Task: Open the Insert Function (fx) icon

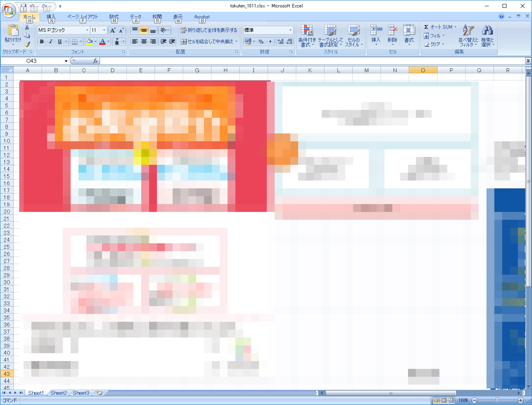Action: (x=95, y=61)
